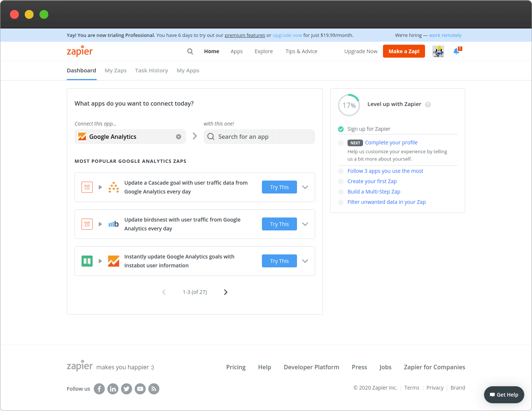The height and width of the screenshot is (411, 532).
Task: Click the circle beside Follow 3 apps
Action: [x=341, y=171]
